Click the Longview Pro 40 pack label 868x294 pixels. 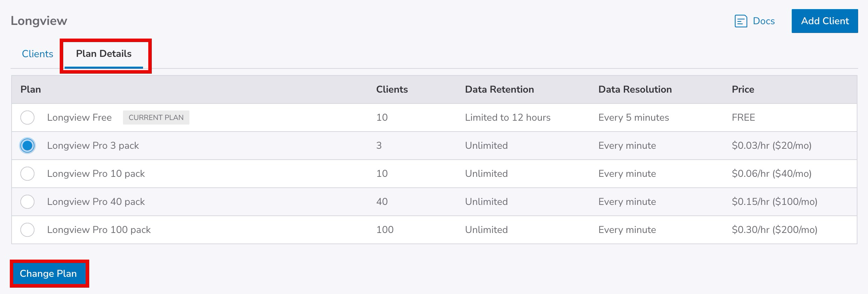click(x=96, y=202)
